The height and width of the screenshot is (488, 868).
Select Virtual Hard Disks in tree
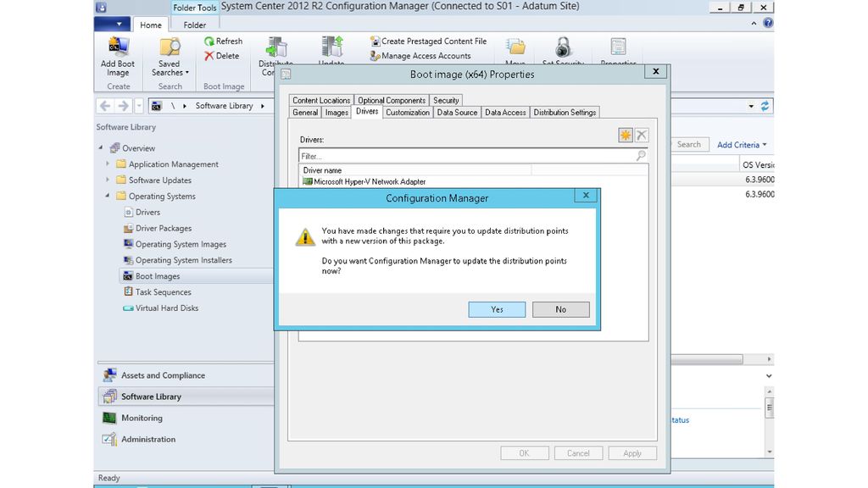(160, 308)
